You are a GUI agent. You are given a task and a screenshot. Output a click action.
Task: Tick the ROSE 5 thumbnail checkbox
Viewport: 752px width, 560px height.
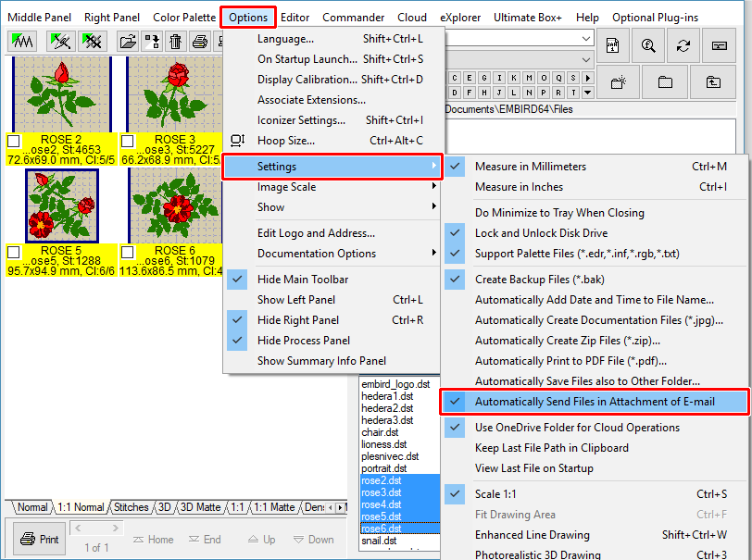(14, 252)
